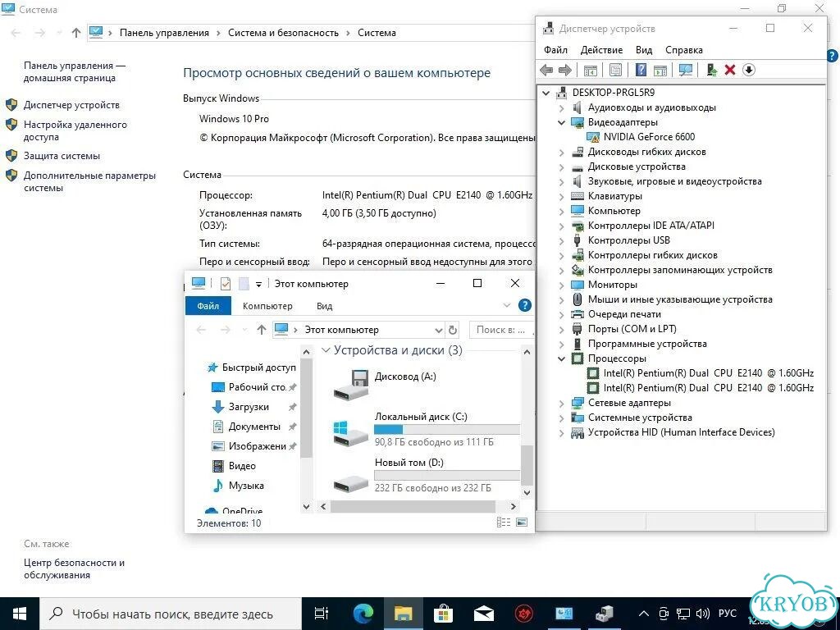Click Explorer horizontal scrollbar

pyautogui.click(x=413, y=506)
